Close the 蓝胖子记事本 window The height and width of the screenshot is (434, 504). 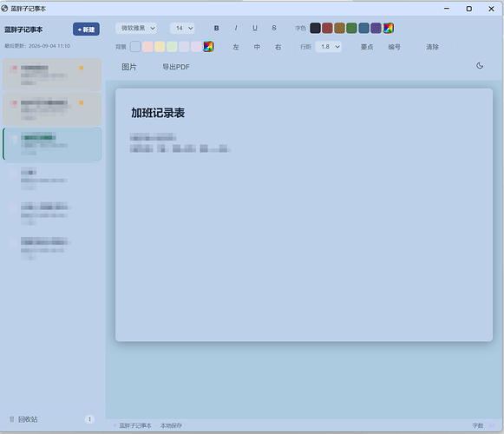(491, 9)
